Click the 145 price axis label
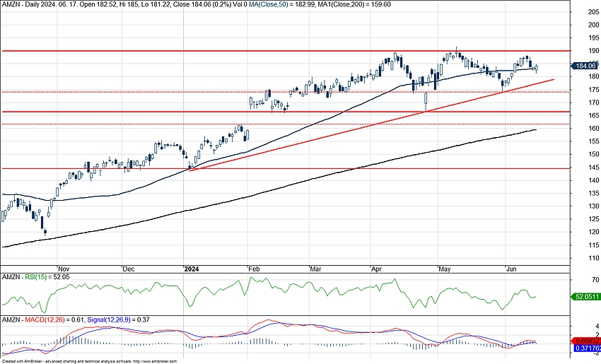Screen dimensions: 601x364 click(594, 167)
